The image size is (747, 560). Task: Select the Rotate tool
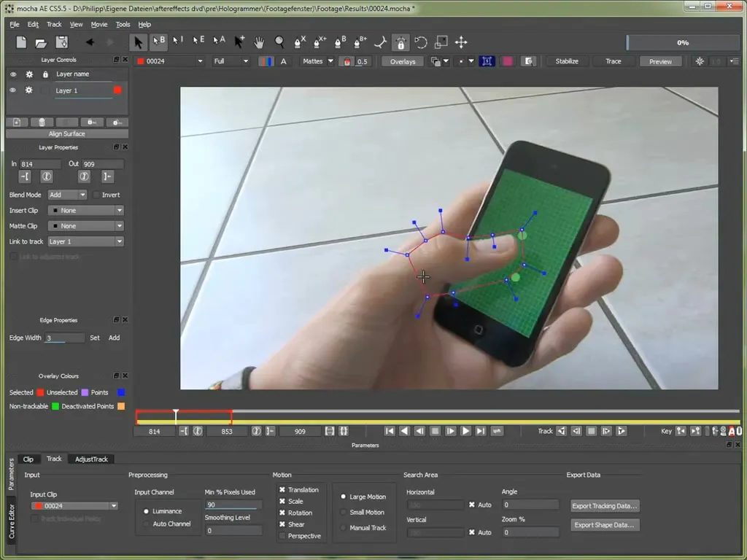(421, 42)
